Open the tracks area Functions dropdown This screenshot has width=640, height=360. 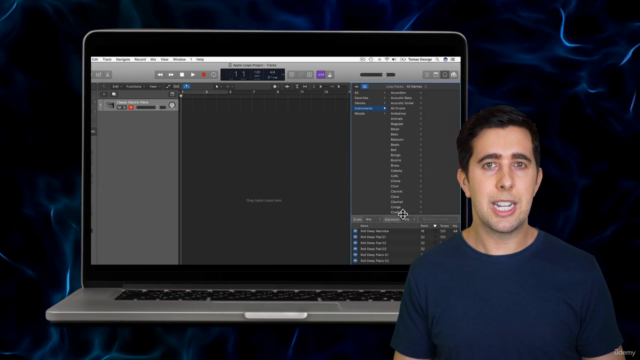pos(136,87)
